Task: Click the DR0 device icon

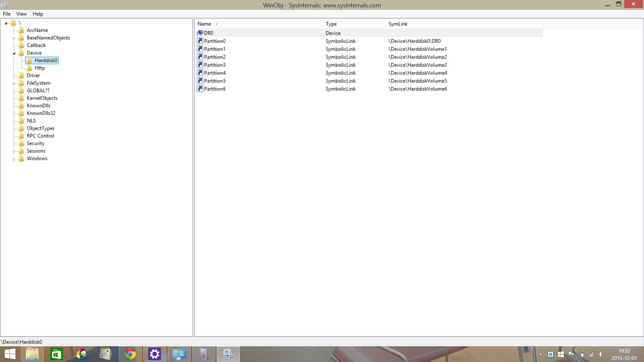Action: (200, 33)
